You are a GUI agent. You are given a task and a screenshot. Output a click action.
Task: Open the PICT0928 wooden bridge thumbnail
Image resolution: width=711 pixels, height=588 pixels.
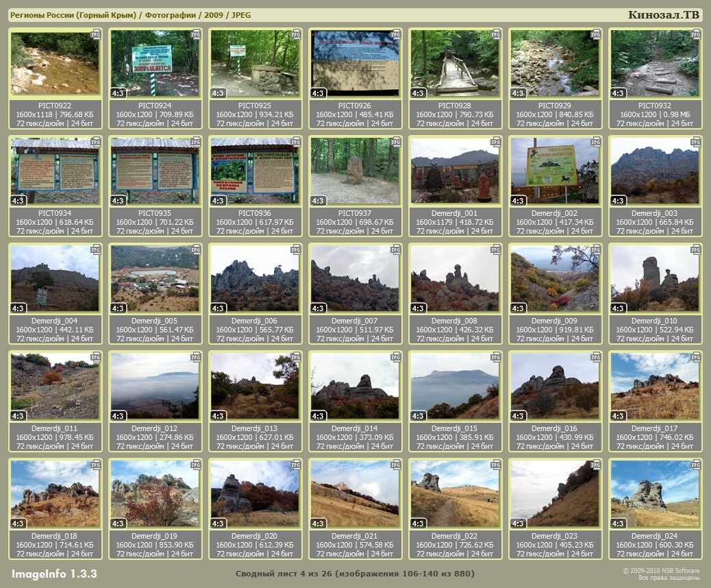click(x=456, y=63)
